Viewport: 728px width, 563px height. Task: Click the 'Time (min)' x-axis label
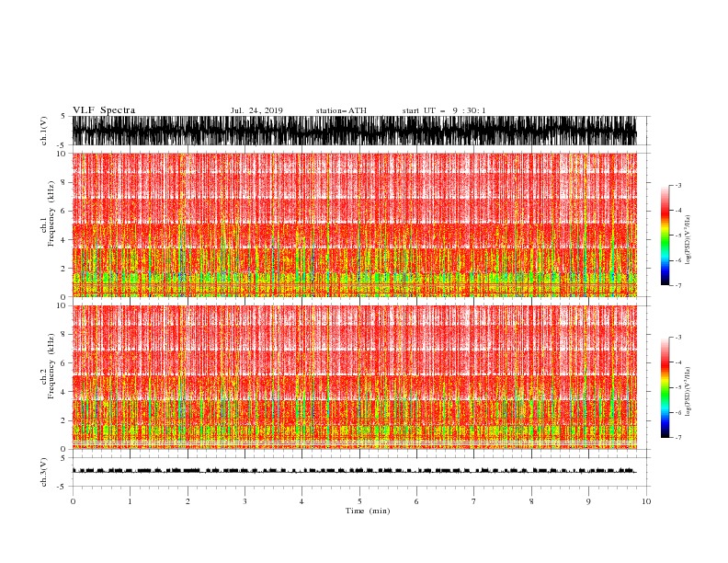(x=368, y=511)
